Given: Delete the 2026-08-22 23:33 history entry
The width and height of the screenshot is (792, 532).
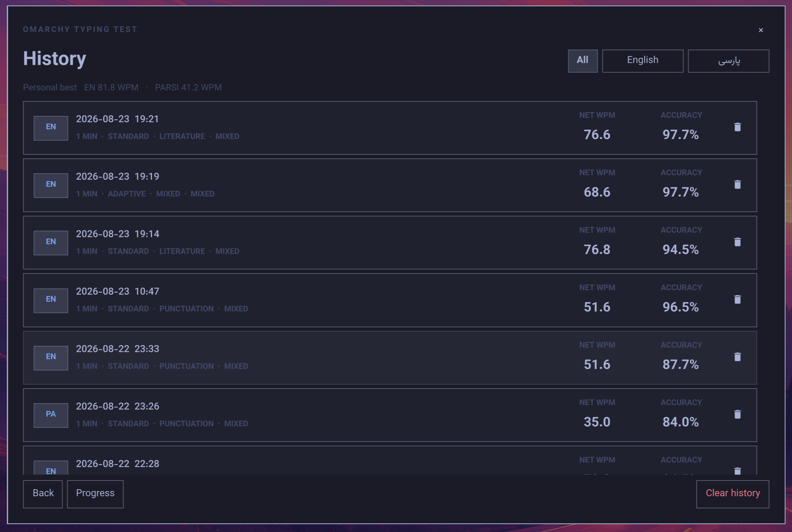Looking at the screenshot, I should pos(737,357).
